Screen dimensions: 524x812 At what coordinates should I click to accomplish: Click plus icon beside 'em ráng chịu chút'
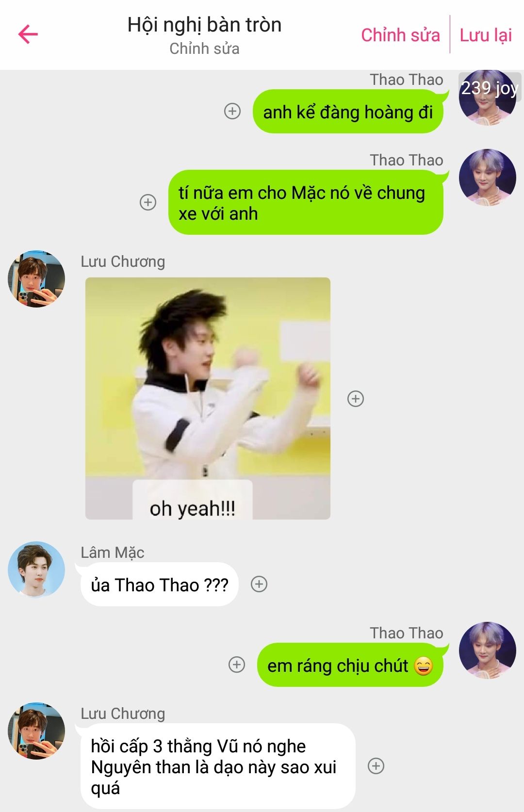(237, 665)
